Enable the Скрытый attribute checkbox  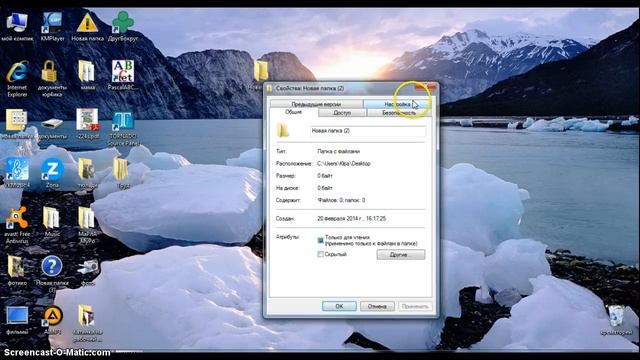click(x=320, y=254)
